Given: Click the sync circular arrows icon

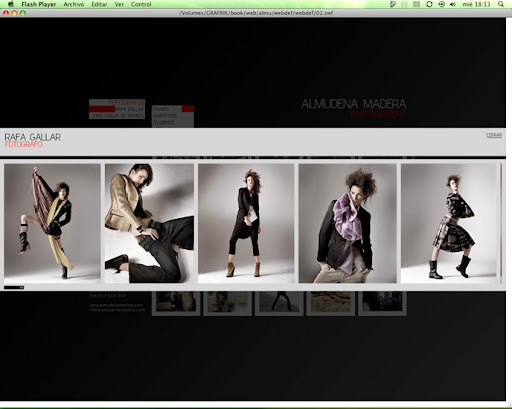Looking at the screenshot, I should 429,4.
